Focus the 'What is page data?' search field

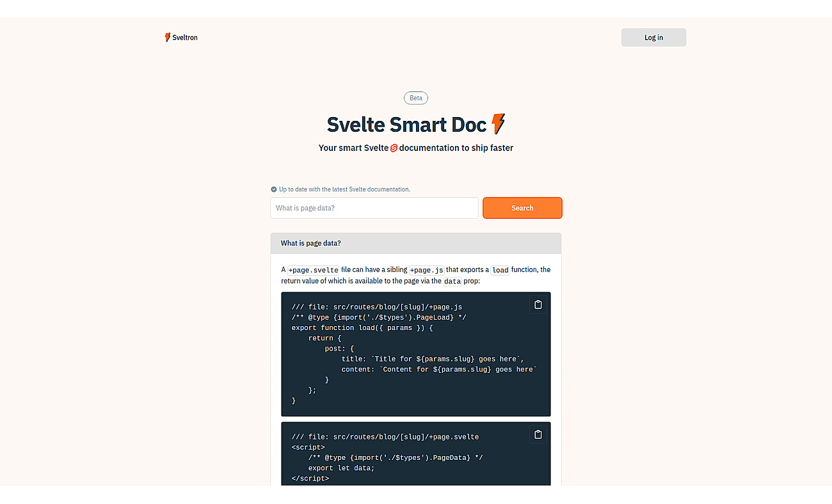tap(374, 208)
